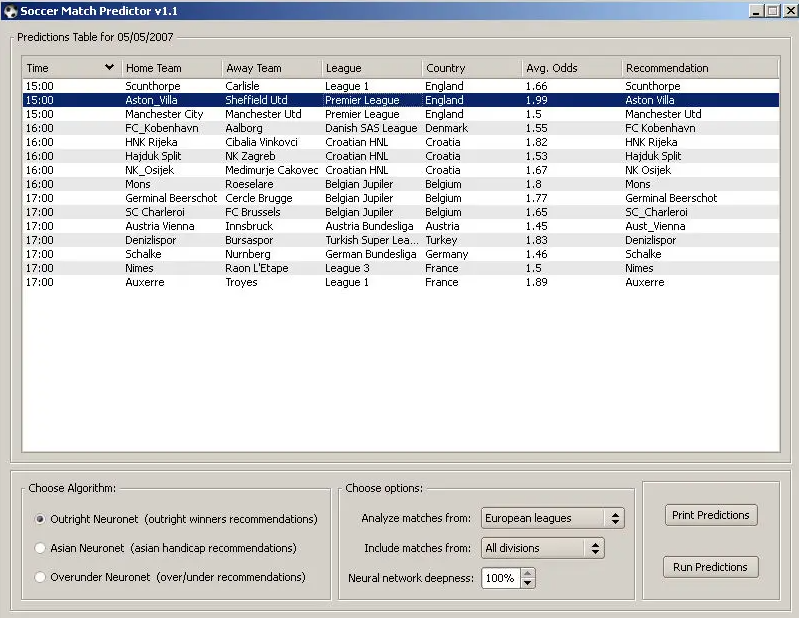Select the Schalke vs Nurnberg row
Viewport: 799px width, 618px height.
(400, 254)
